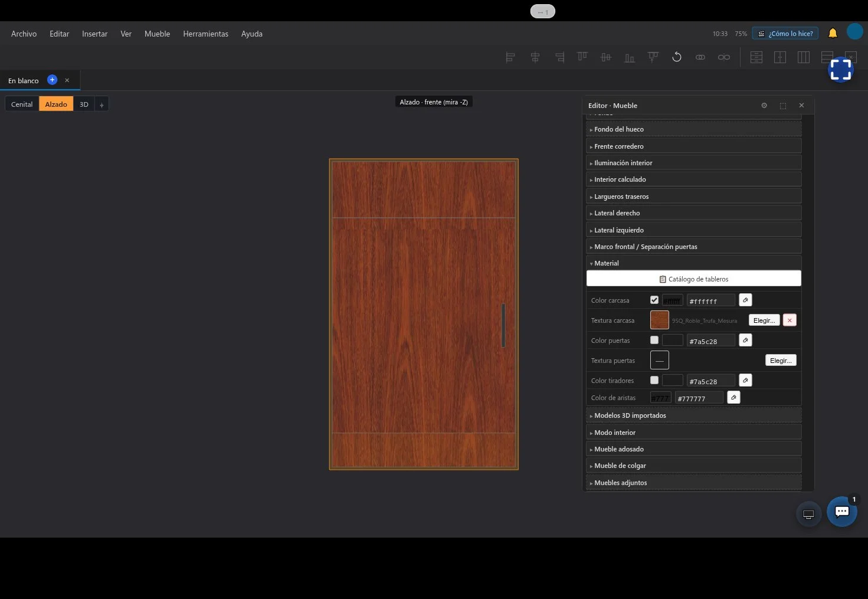This screenshot has height=599, width=868.
Task: Open Editor Mueble panel settings gear
Action: 764,106
